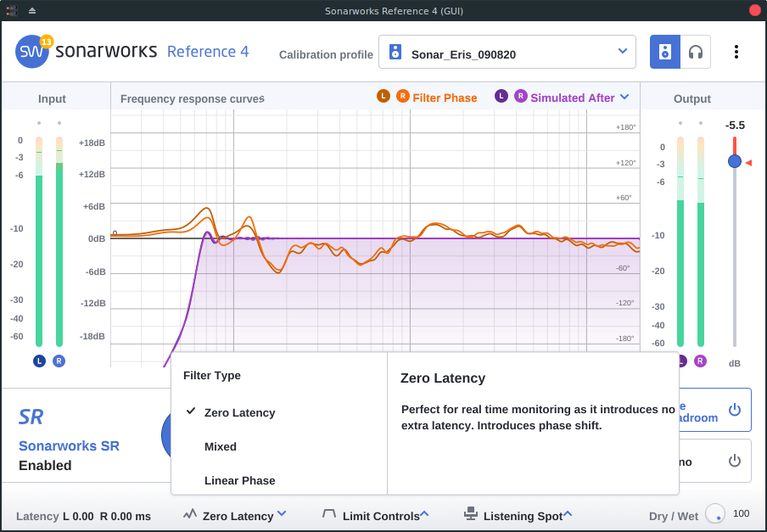This screenshot has height=532, width=767.
Task: Click the Dry / Wet value 100
Action: pyautogui.click(x=741, y=513)
